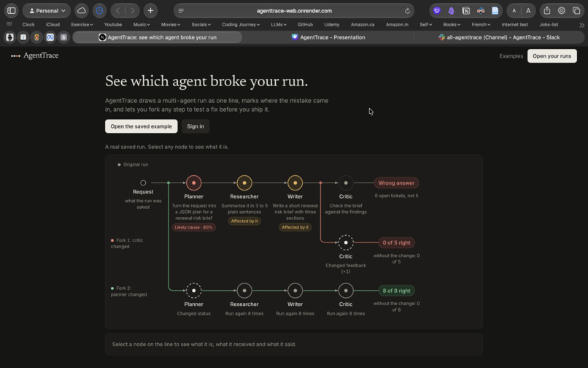The height and width of the screenshot is (368, 588).
Task: Select the dashed Planner node in Fork 2
Action: click(x=193, y=291)
